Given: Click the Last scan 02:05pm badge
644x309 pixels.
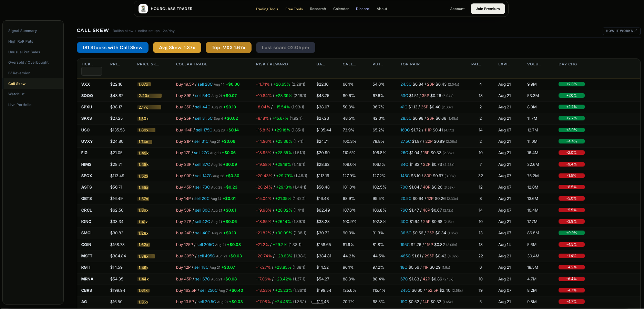Looking at the screenshot, I should [x=285, y=47].
